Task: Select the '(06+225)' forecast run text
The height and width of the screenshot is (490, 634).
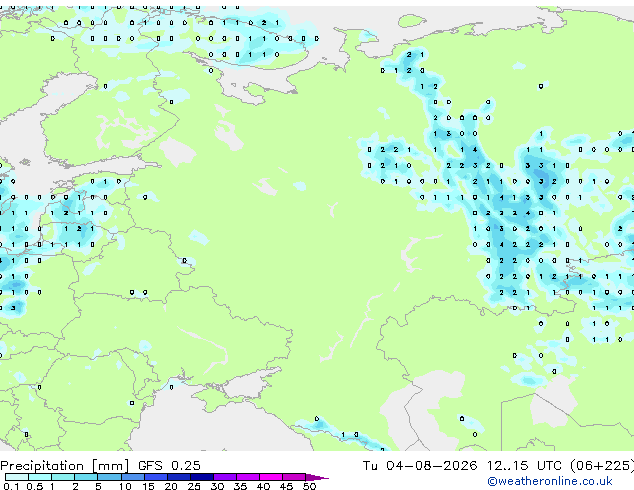Action: tap(602, 466)
